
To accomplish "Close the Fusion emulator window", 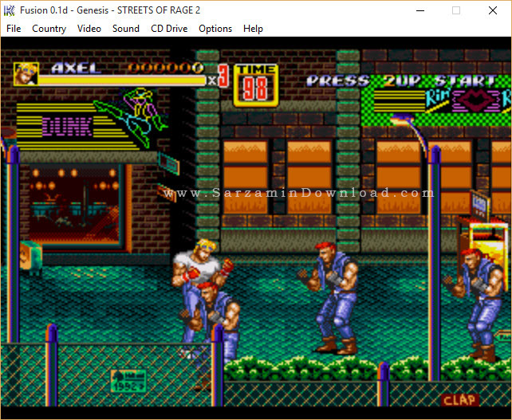I will (493, 10).
